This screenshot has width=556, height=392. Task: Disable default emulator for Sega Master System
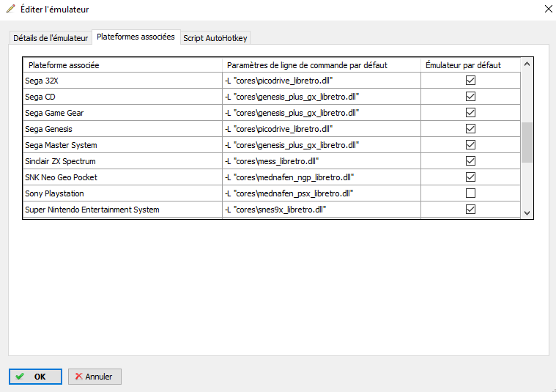tap(470, 145)
